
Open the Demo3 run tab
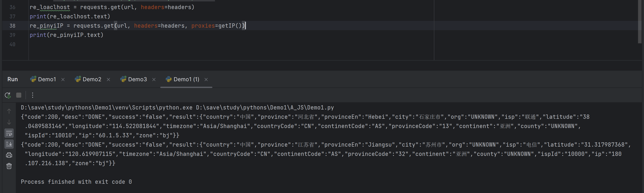tap(137, 79)
